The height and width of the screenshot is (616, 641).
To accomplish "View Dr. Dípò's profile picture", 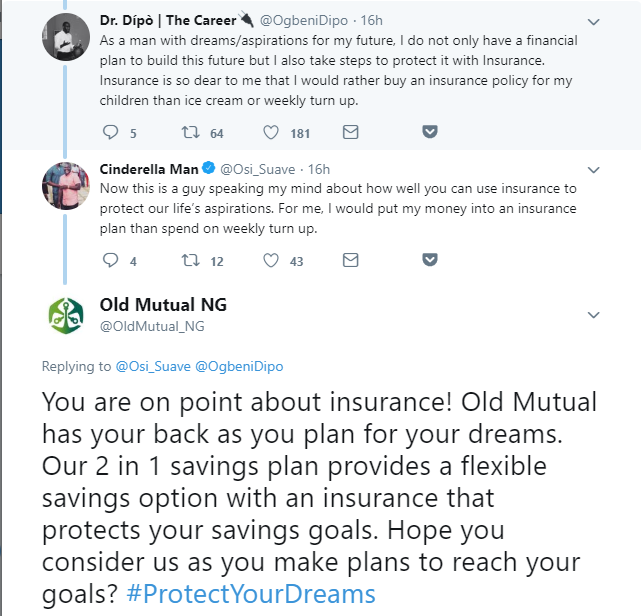I will click(x=66, y=37).
